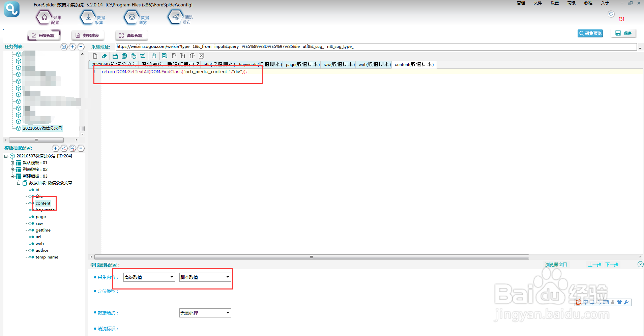
Task: Click the 下一步 link
Action: 612,265
